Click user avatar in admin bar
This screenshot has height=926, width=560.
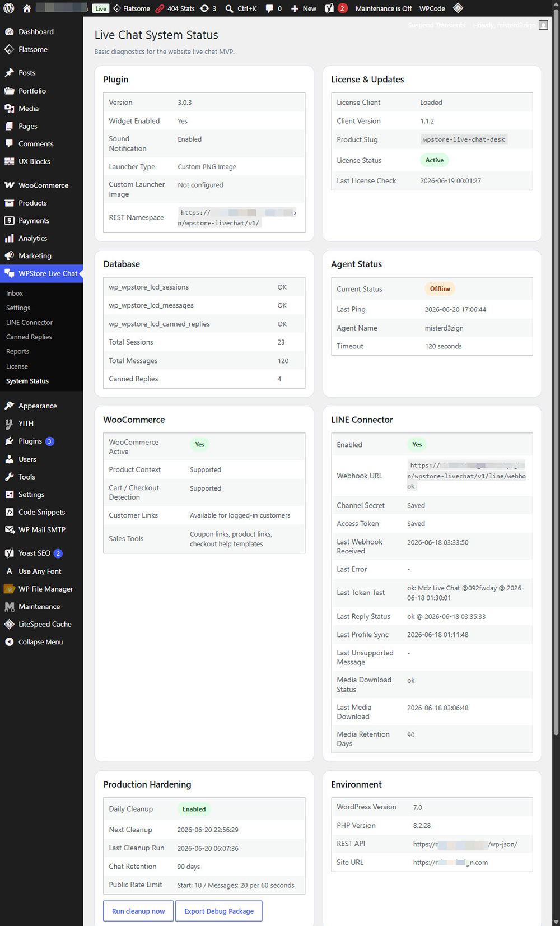543,25
